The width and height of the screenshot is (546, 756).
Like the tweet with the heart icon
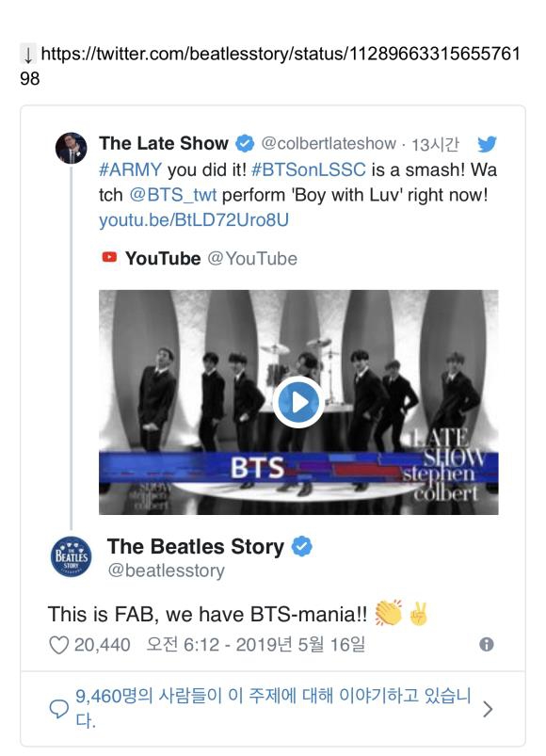coord(58,645)
